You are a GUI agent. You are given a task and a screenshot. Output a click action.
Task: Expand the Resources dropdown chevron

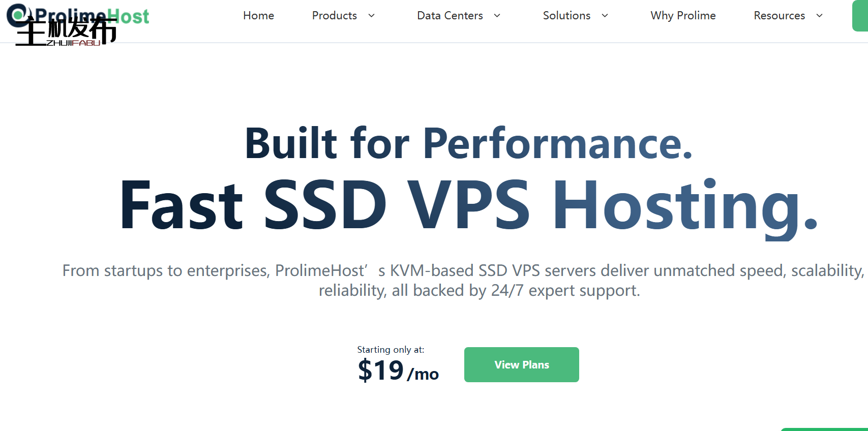pos(820,16)
